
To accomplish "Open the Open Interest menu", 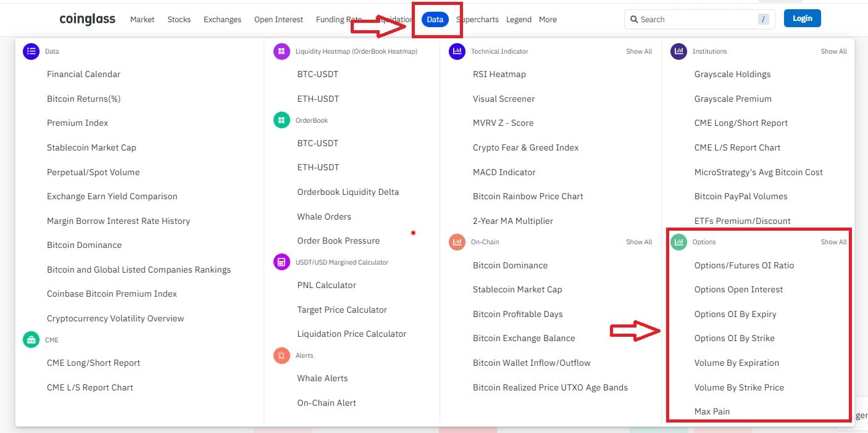I will (278, 20).
